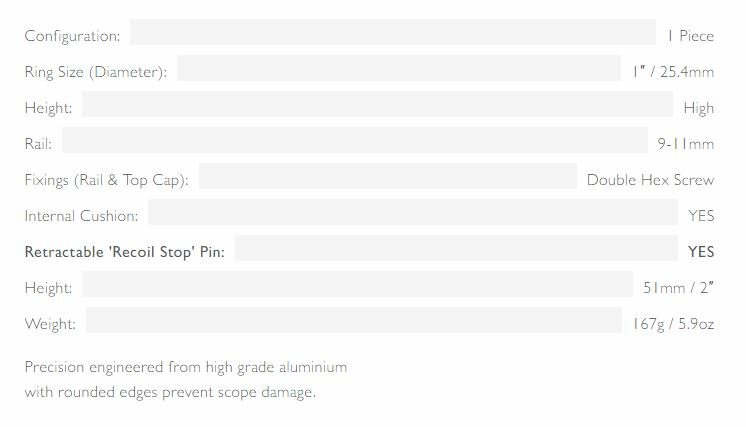Click the Configuration label

(72, 36)
